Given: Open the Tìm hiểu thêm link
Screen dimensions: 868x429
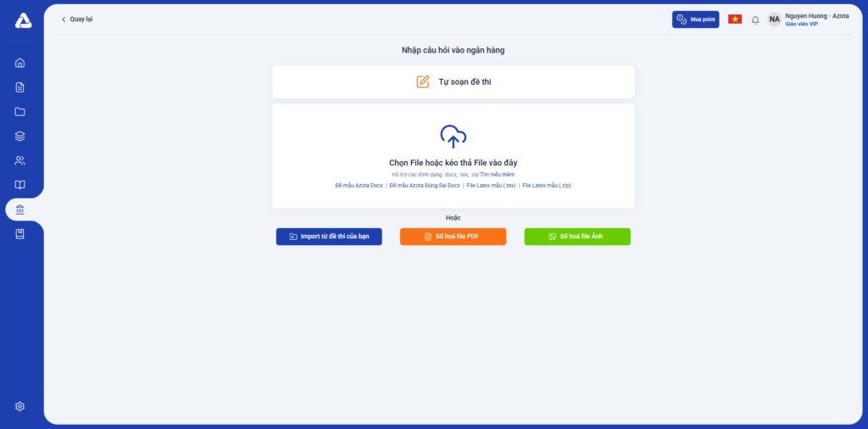Looking at the screenshot, I should coord(497,174).
